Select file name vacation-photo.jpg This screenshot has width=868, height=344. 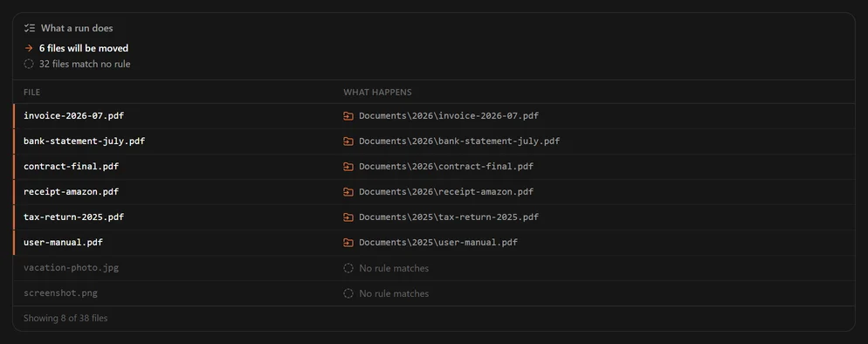71,268
